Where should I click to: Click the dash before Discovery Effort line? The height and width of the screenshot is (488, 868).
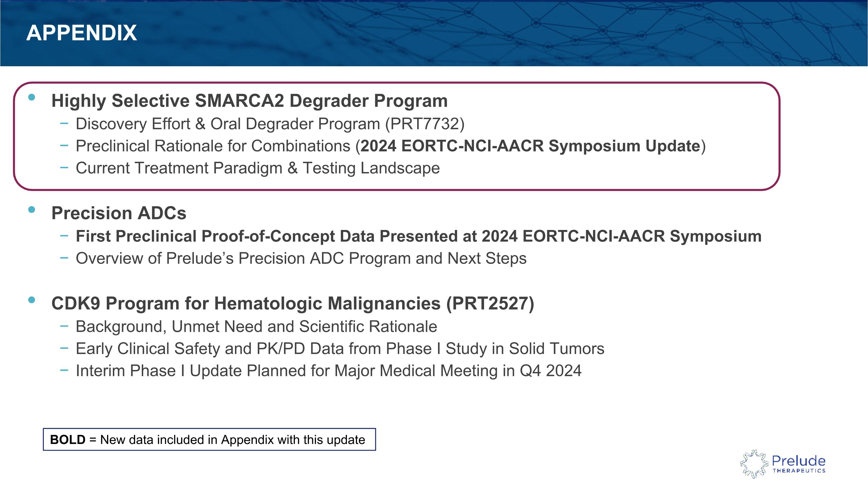64,124
